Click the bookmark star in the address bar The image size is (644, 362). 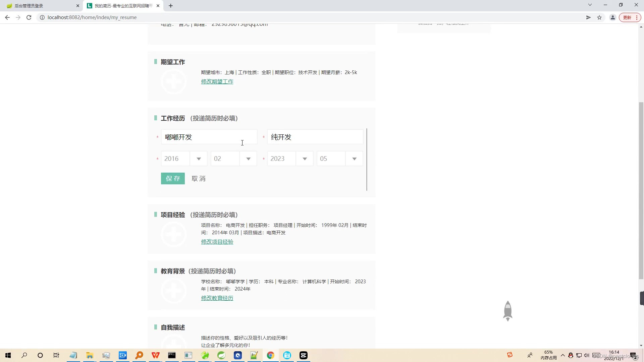pyautogui.click(x=599, y=17)
